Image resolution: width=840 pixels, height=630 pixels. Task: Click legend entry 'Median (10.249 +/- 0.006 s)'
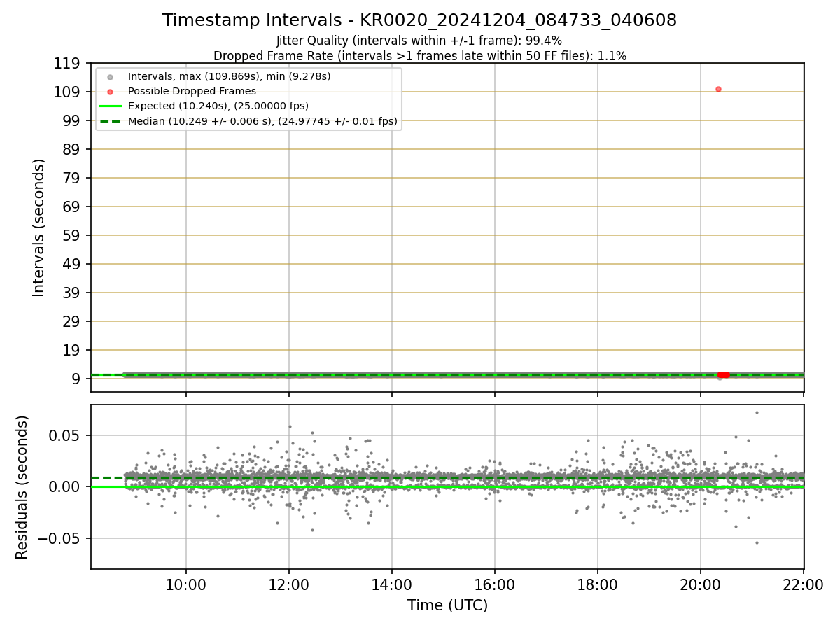tap(262, 121)
